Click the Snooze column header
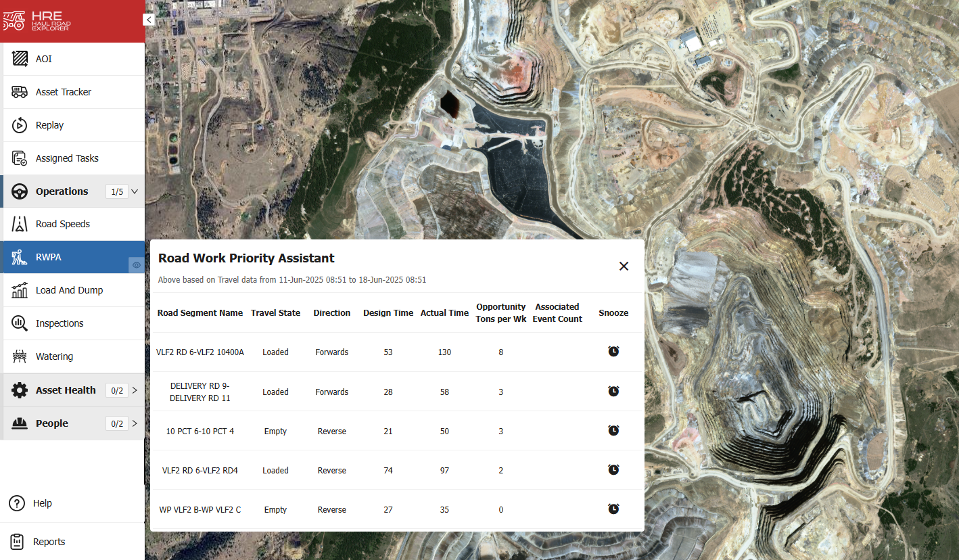Viewport: 959px width, 560px height. click(613, 313)
